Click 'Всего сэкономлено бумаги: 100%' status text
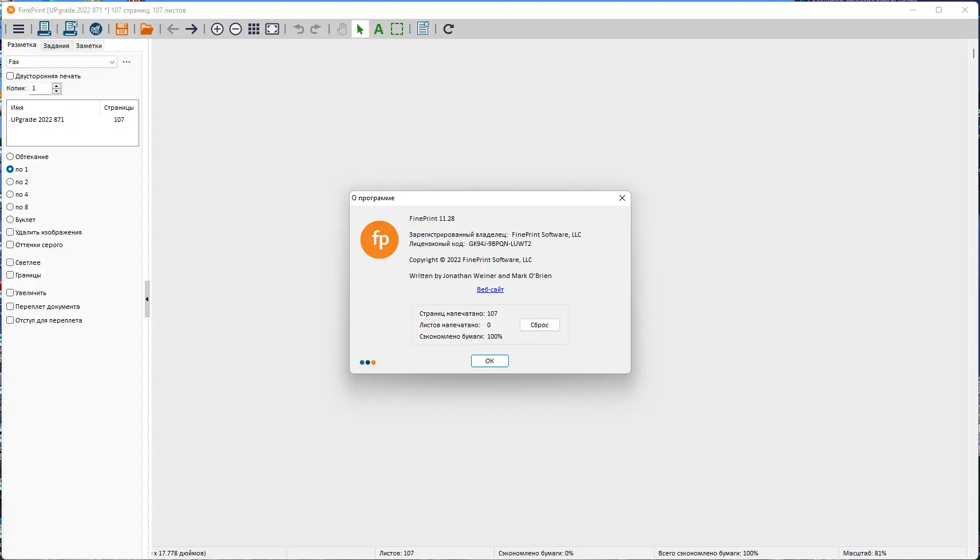The image size is (980, 560). coord(708,553)
